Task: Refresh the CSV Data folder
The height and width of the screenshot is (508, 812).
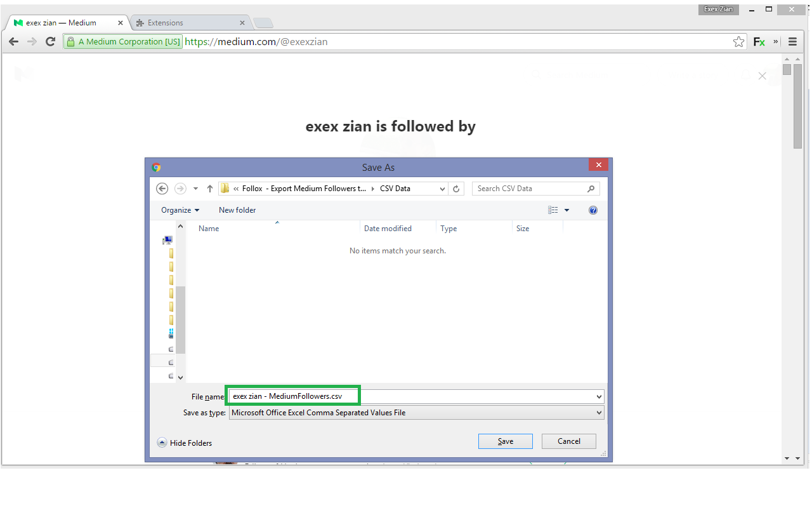Action: 456,189
